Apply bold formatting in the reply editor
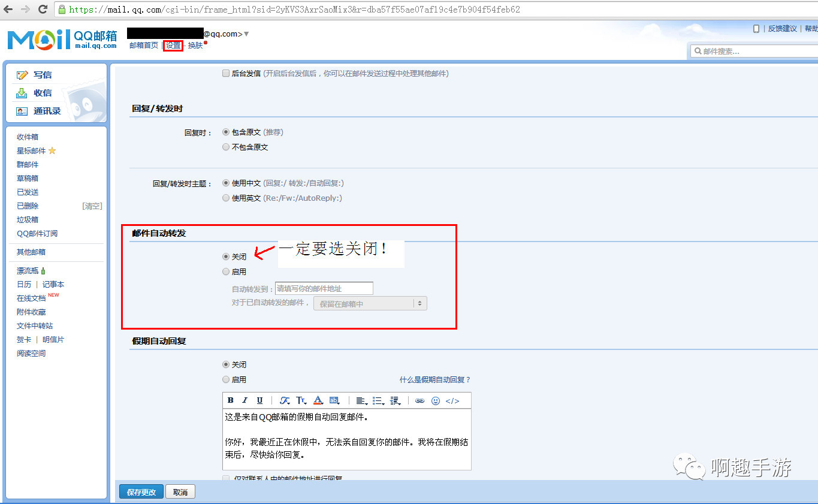This screenshot has height=504, width=818. click(x=231, y=400)
